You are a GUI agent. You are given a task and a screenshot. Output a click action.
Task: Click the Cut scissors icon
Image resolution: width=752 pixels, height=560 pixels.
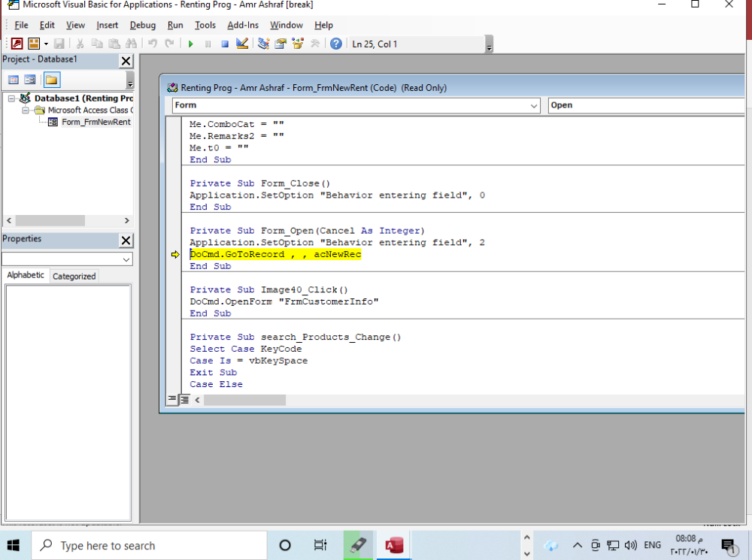click(80, 44)
